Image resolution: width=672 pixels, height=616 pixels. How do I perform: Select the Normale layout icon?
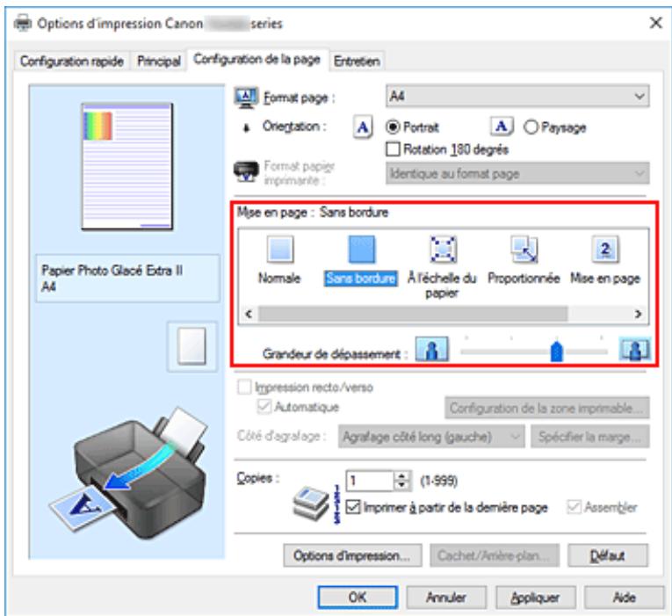pyautogui.click(x=280, y=249)
